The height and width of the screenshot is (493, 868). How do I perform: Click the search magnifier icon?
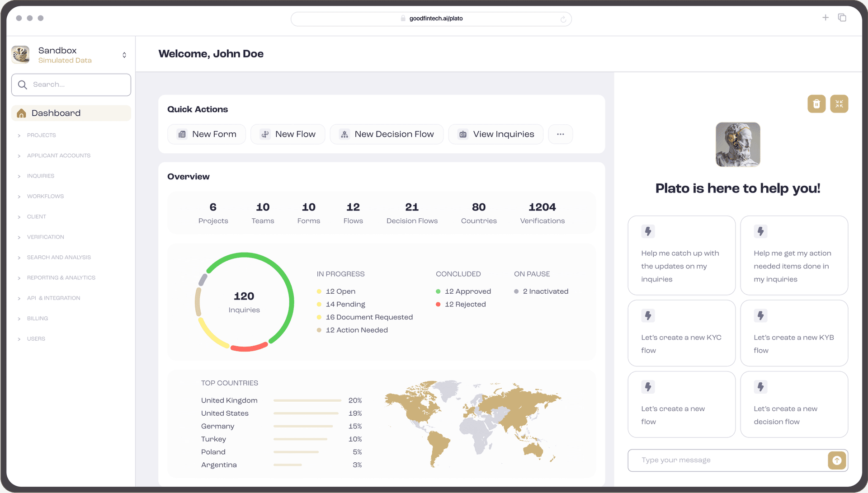click(x=23, y=85)
